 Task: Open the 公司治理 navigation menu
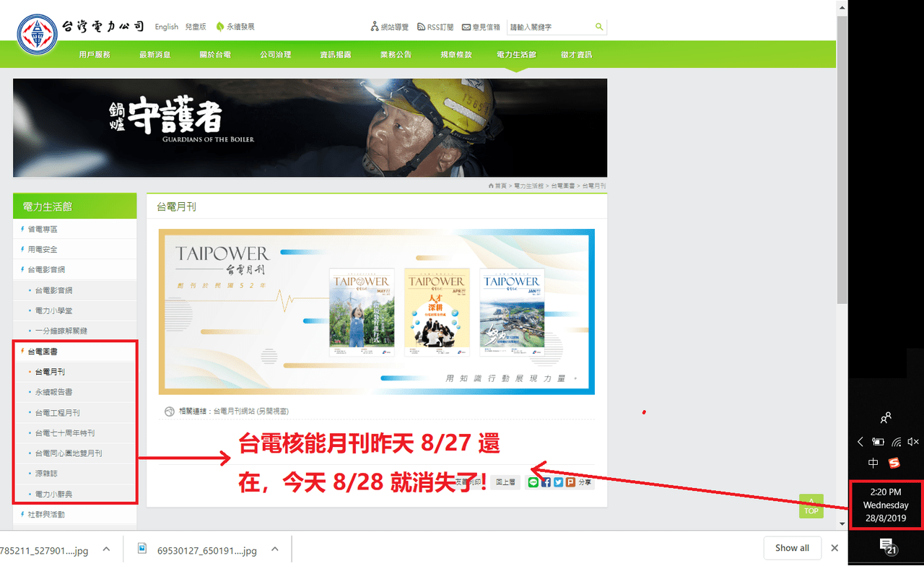(x=276, y=55)
